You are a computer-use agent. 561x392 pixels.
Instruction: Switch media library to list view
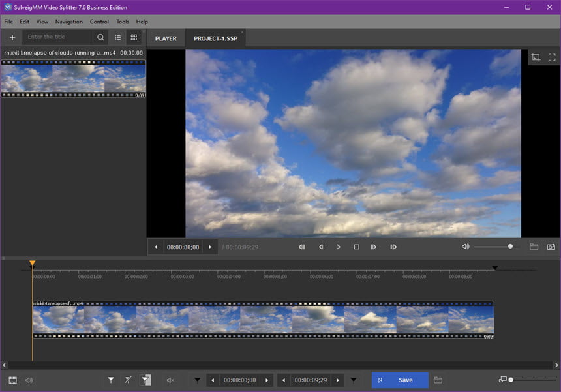pyautogui.click(x=117, y=37)
